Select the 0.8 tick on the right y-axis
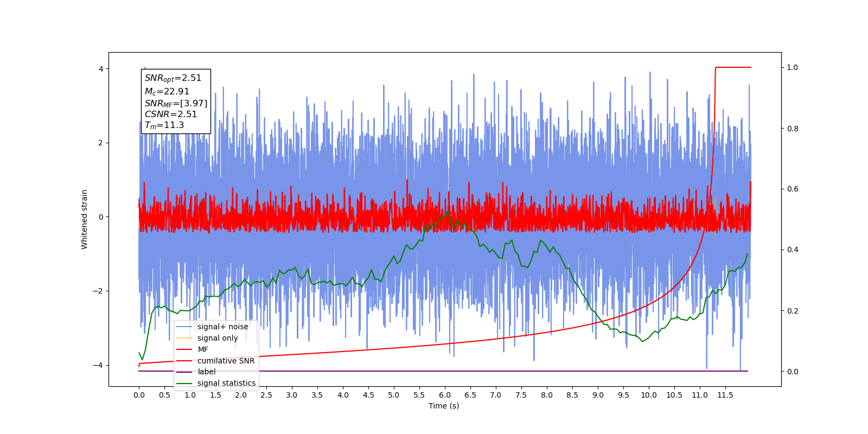 pyautogui.click(x=793, y=129)
